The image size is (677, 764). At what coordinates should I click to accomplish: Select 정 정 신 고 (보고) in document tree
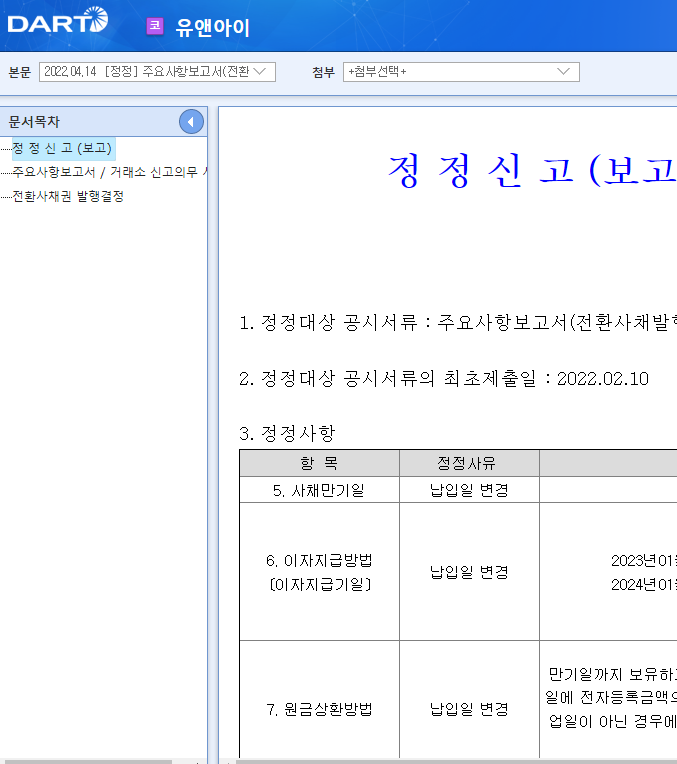[x=63, y=148]
